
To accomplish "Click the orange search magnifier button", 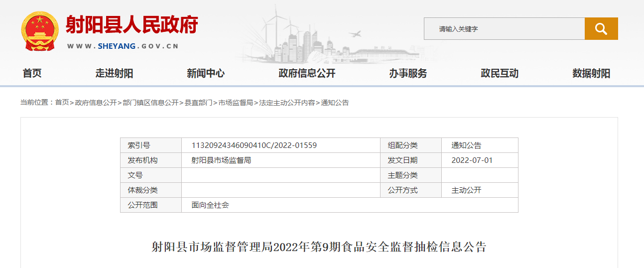I will coord(601,29).
